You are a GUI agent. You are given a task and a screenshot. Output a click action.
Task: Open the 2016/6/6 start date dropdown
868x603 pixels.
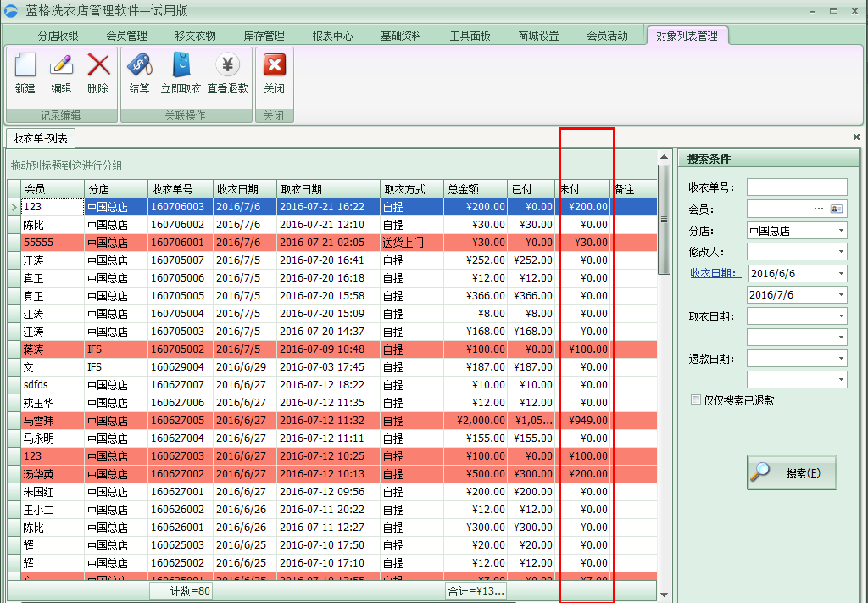[x=841, y=274]
